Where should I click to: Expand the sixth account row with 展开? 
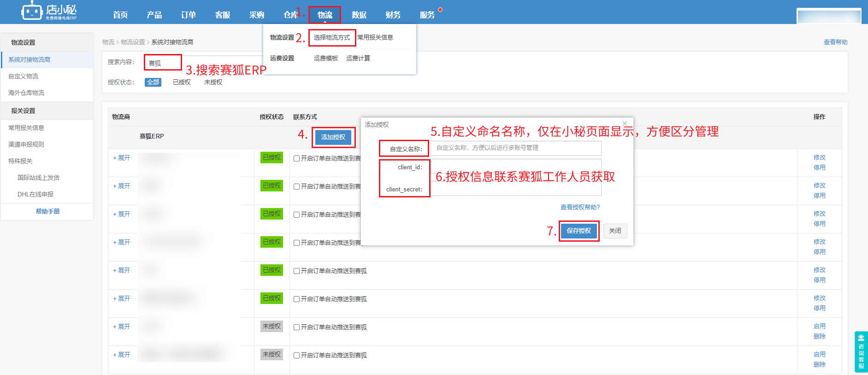[122, 298]
